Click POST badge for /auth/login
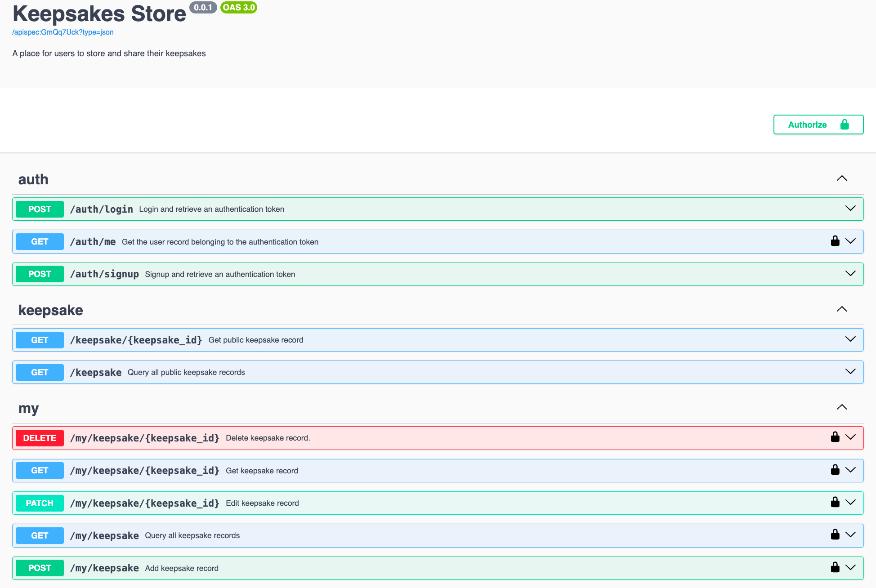The image size is (876, 588). coord(40,209)
